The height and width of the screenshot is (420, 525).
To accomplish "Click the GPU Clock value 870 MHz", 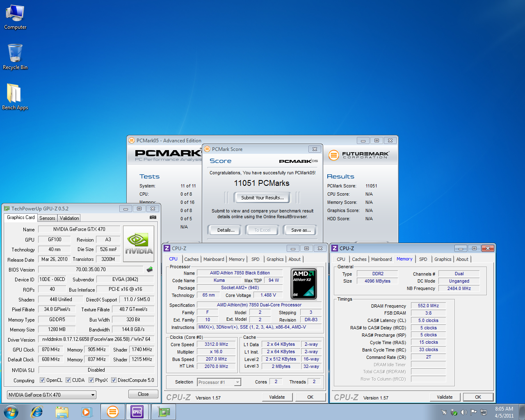I will point(51,349).
